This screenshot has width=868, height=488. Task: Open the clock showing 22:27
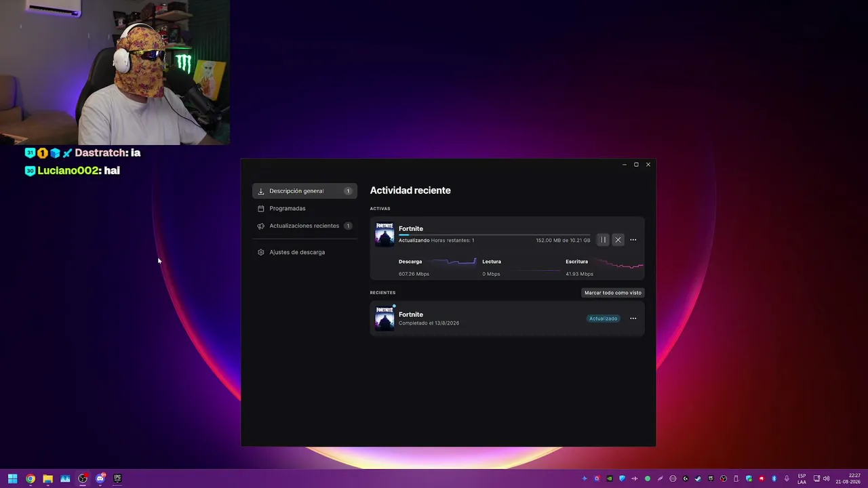(848, 479)
